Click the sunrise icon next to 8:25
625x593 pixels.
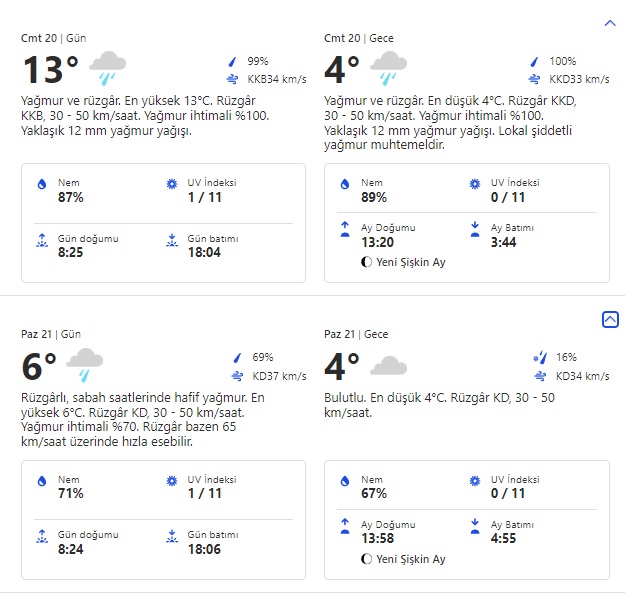[x=42, y=241]
